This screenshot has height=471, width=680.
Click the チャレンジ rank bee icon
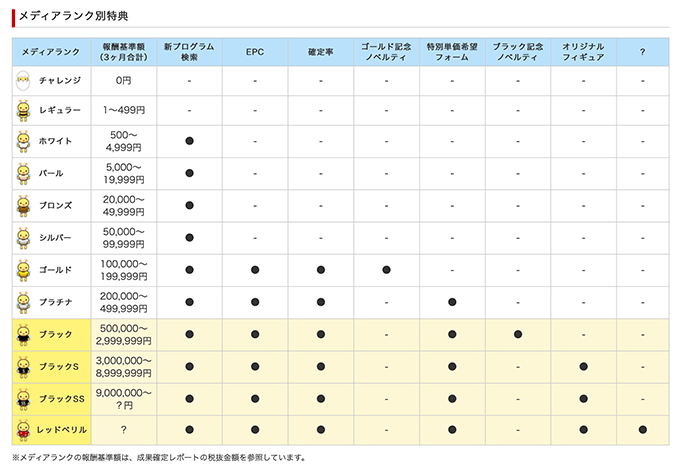coord(23,80)
